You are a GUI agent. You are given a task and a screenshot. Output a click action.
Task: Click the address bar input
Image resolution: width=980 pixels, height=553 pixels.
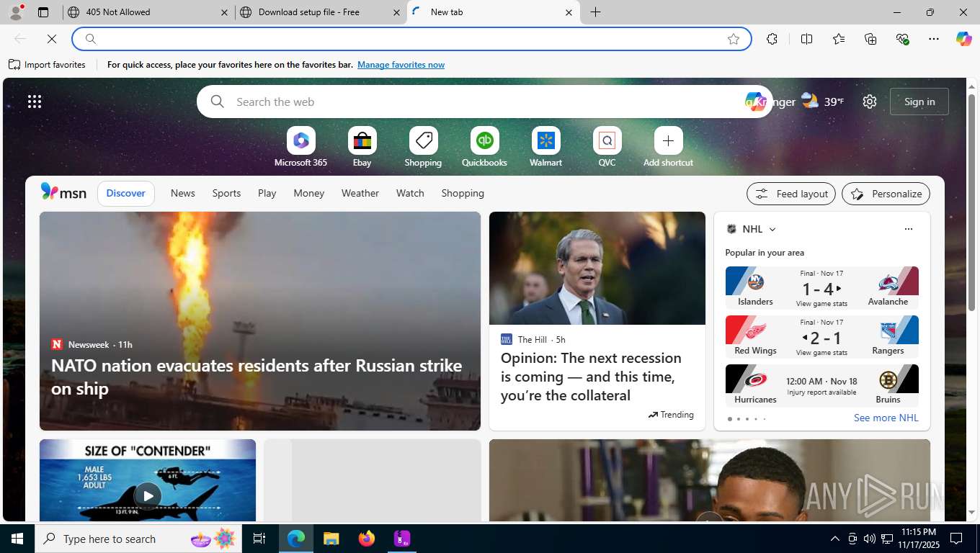pos(411,39)
